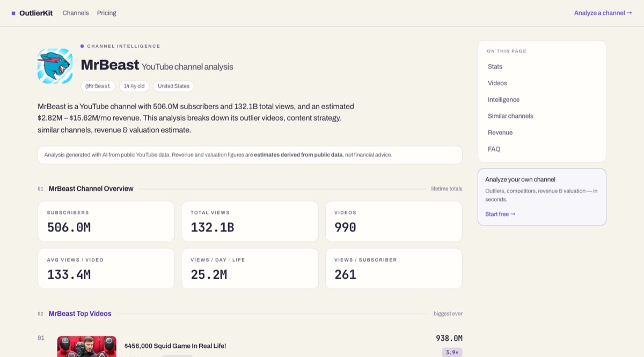Go to Similar channels in page contents
Image resolution: width=644 pixels, height=357 pixels.
(510, 116)
